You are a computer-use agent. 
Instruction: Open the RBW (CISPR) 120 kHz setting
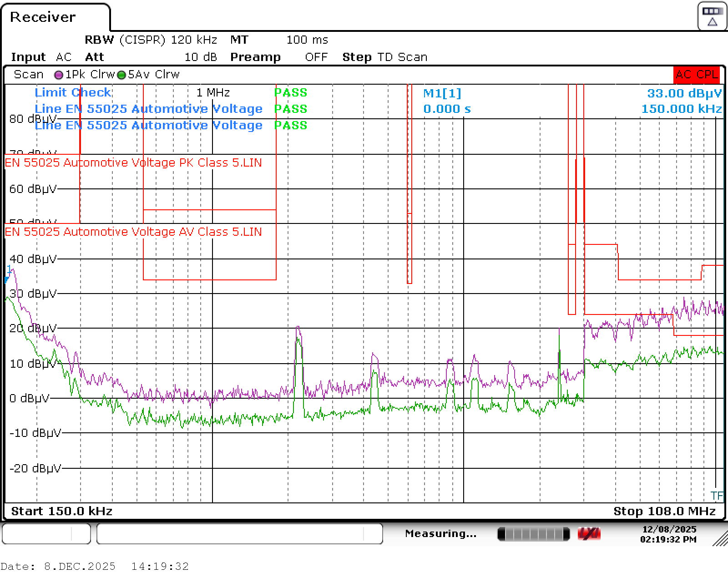tap(151, 40)
